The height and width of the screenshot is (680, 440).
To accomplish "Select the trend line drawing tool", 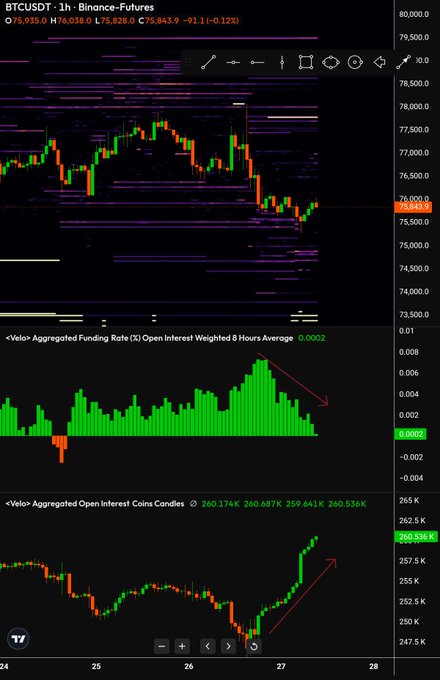I will 209,62.
